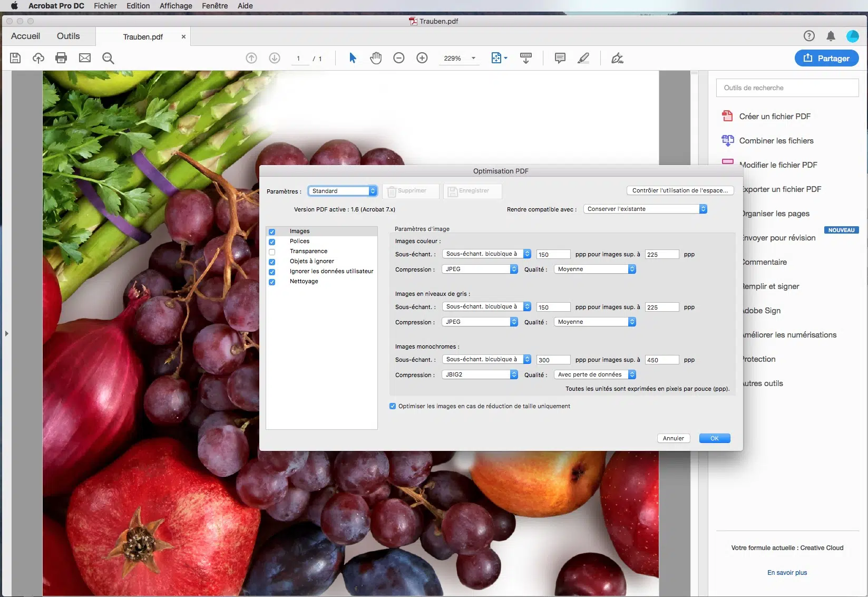Click the OK button
This screenshot has height=597, width=868.
pyautogui.click(x=715, y=438)
